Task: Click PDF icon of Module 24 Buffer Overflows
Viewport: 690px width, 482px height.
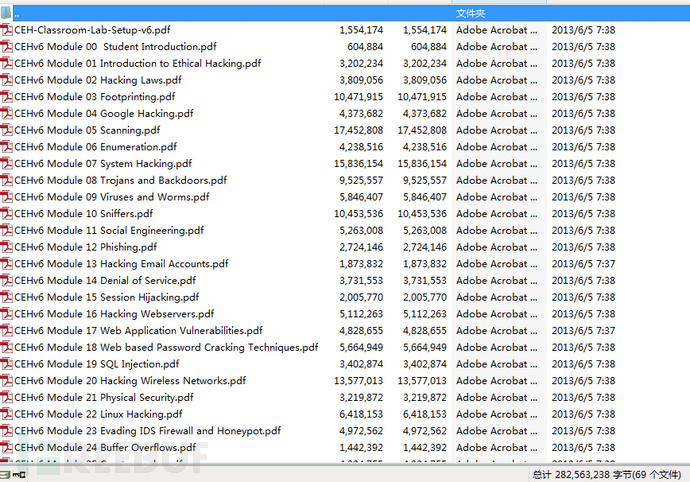Action: [6, 448]
